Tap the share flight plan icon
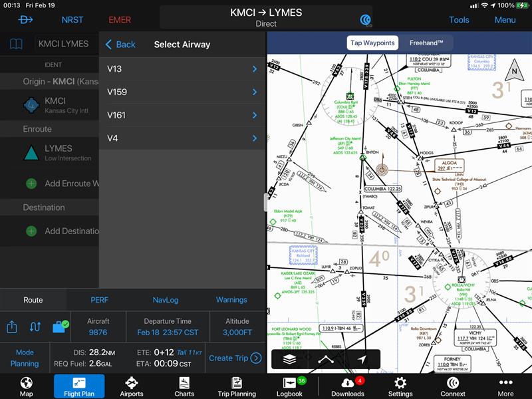 tap(12, 327)
